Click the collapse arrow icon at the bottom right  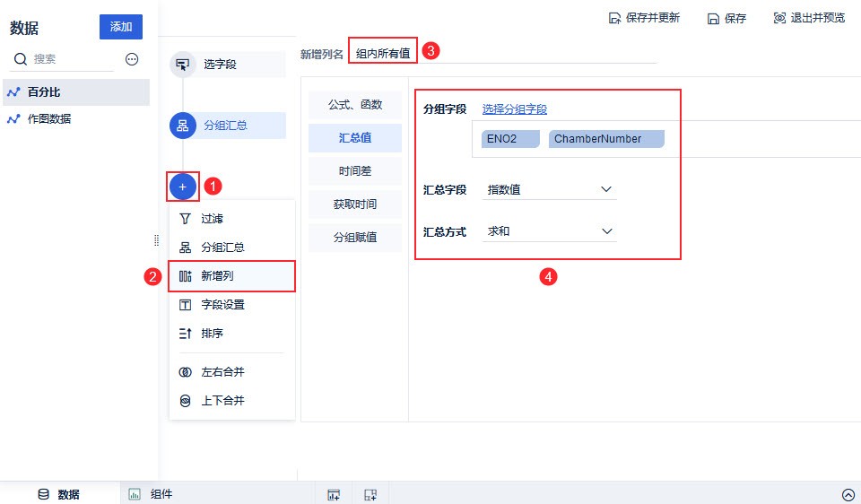point(848,494)
